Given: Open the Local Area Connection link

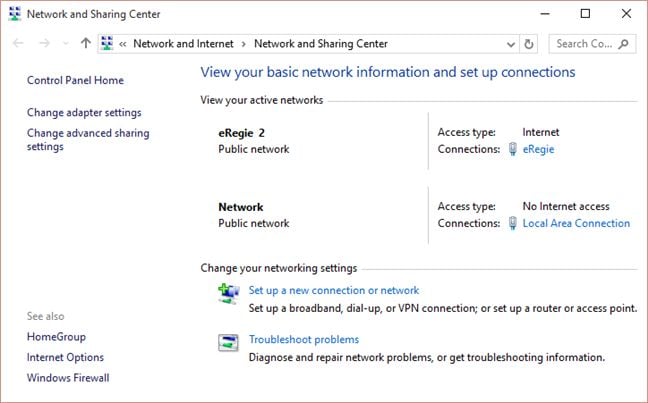Looking at the screenshot, I should coord(576,223).
